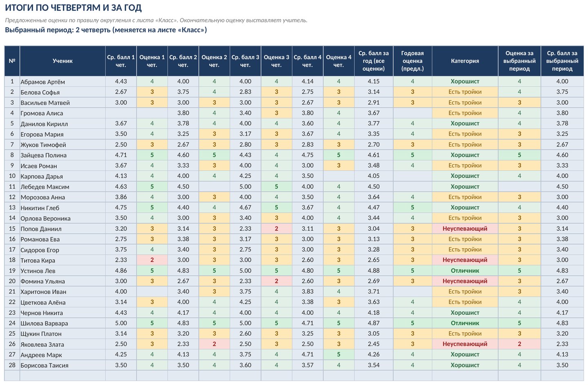588x385 pixels.
Task: Click the "Оценка за выбранный период" header
Action: coord(519,61)
